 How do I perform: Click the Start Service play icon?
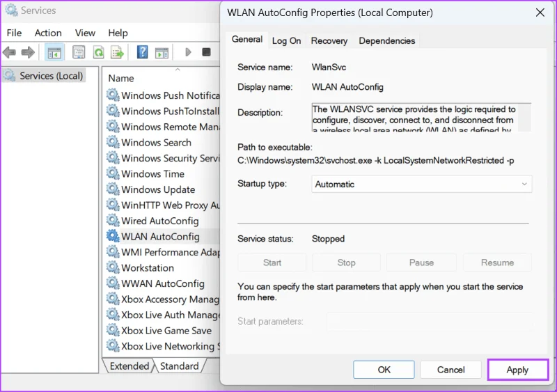click(x=188, y=52)
